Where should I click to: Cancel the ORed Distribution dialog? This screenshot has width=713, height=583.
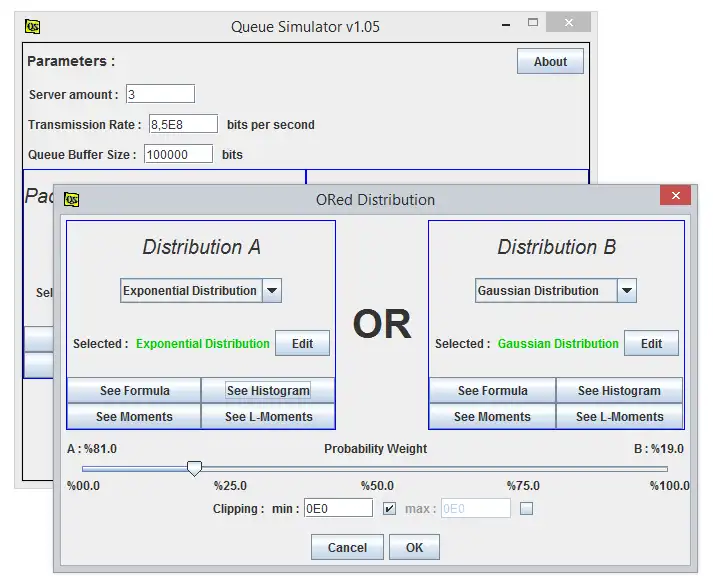(347, 547)
